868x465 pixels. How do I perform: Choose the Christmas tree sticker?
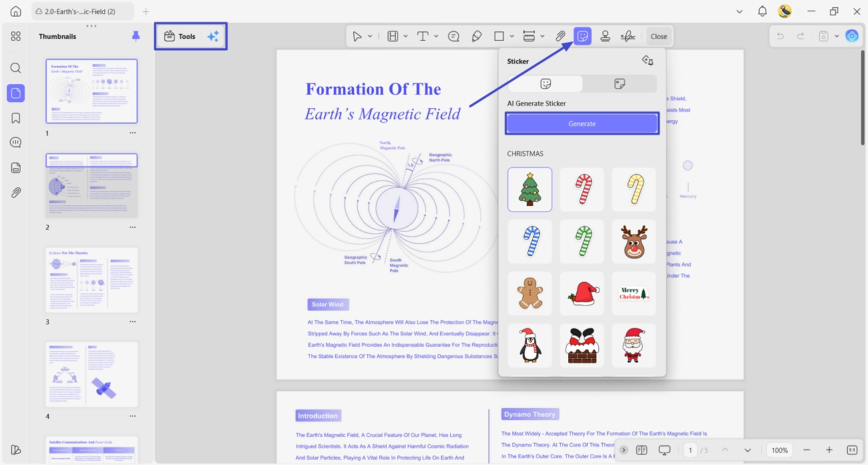coord(530,190)
